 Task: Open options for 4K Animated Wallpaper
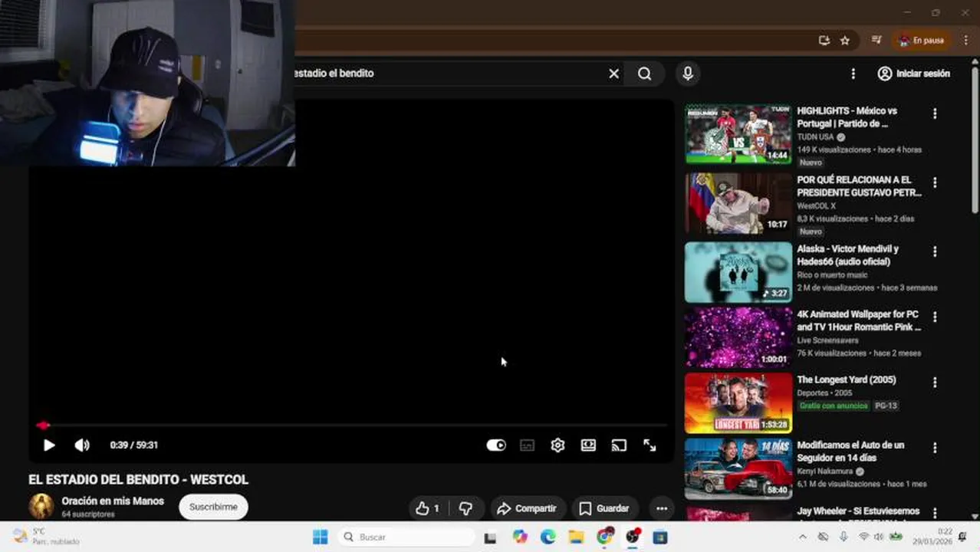click(934, 317)
